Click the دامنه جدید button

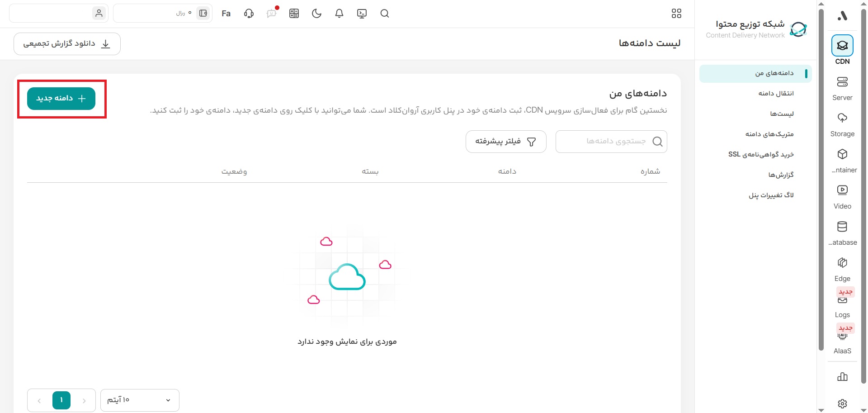coord(61,99)
